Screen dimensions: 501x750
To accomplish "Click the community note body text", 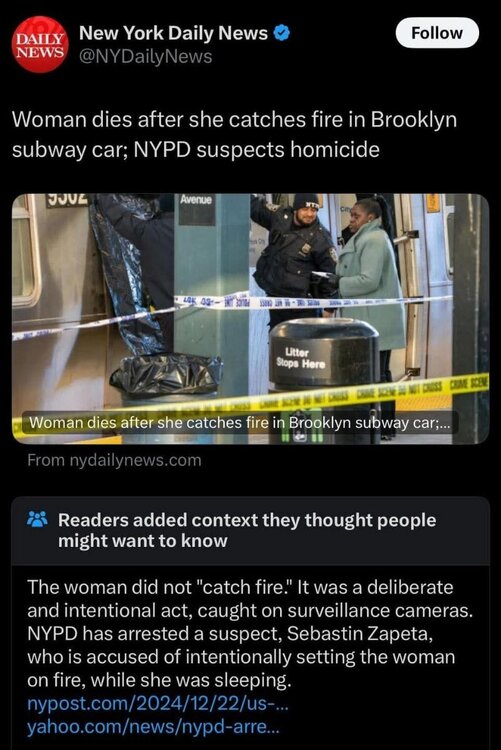I will pos(250,633).
